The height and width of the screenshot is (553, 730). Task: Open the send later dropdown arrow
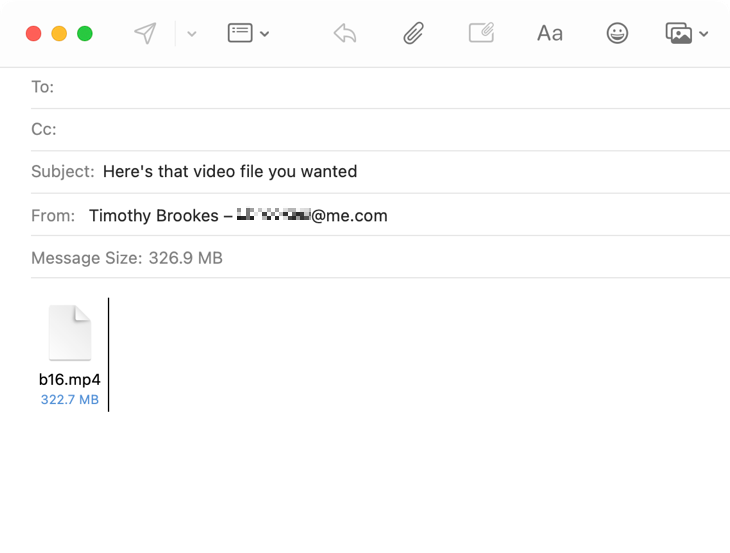coord(192,34)
